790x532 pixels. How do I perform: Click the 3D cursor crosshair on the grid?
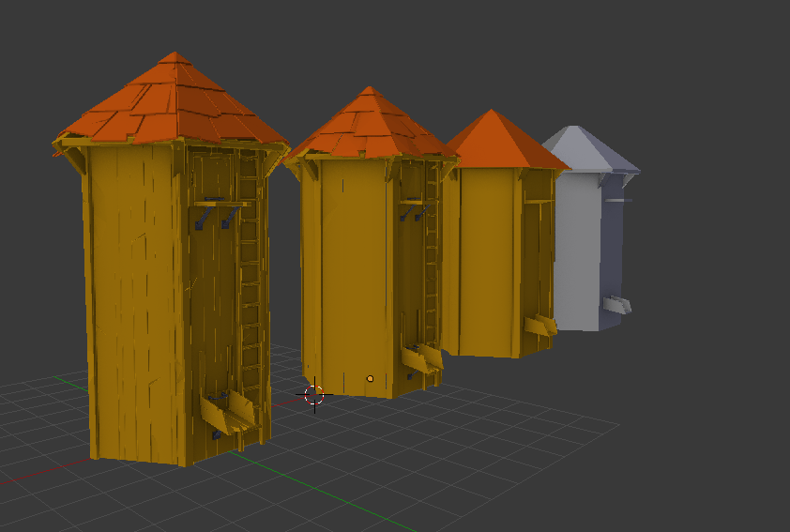click(314, 394)
